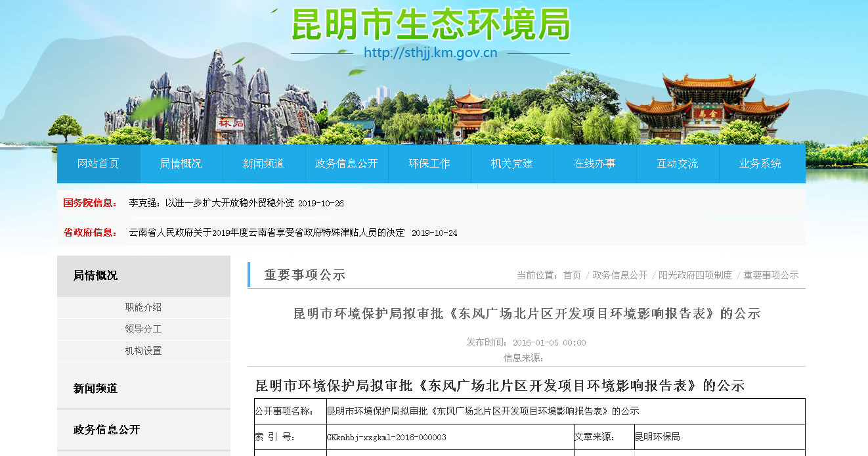
Task: Click the 昆明市生态环境局 site title logo
Action: tap(430, 25)
